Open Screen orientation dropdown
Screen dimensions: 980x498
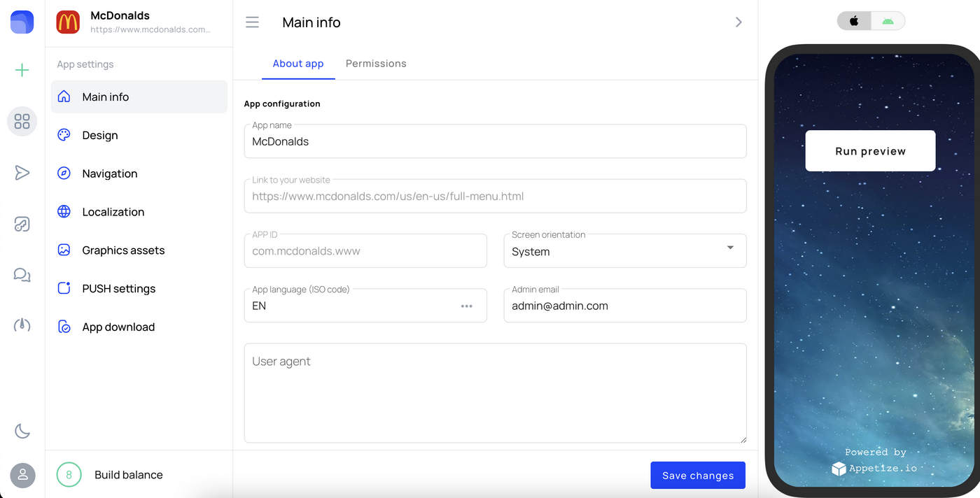pyautogui.click(x=625, y=251)
